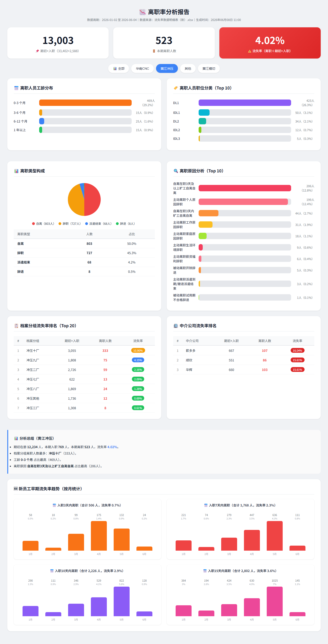Click the DL1 purple bar
Viewport: 328px width, 644px height.
pyautogui.click(x=245, y=103)
